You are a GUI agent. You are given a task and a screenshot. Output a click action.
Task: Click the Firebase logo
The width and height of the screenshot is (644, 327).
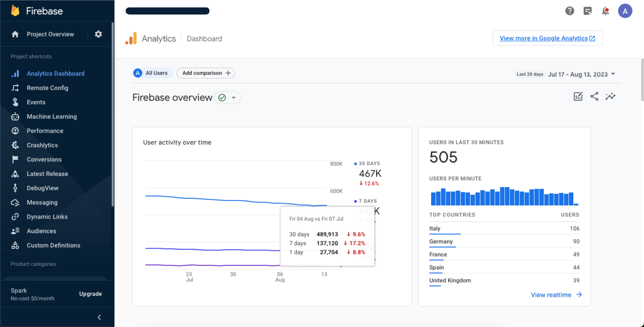[16, 11]
